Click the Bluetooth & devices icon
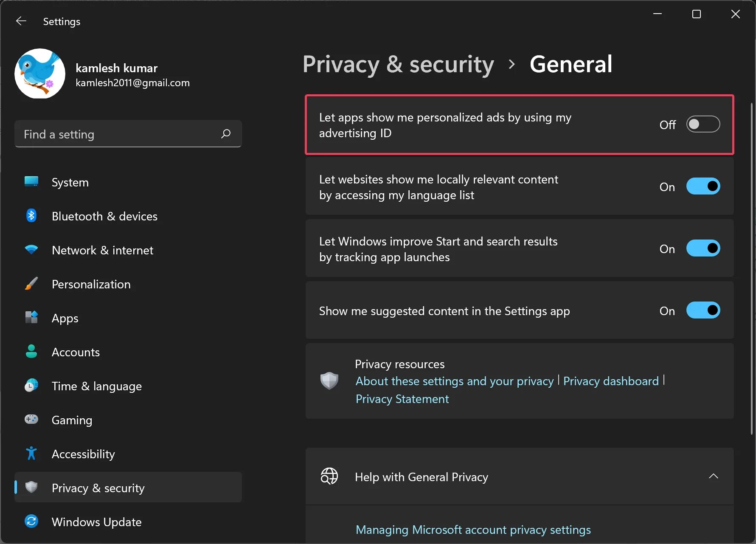The height and width of the screenshot is (544, 756). pos(31,216)
